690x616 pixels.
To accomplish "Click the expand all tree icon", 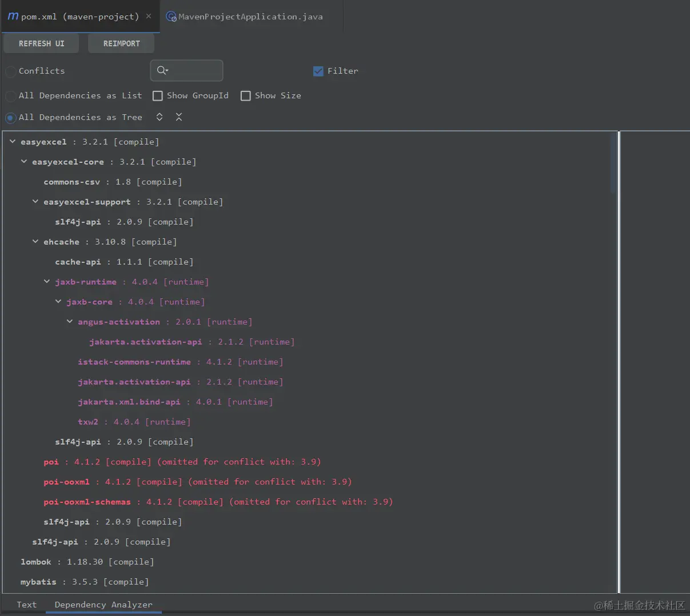I will click(159, 117).
